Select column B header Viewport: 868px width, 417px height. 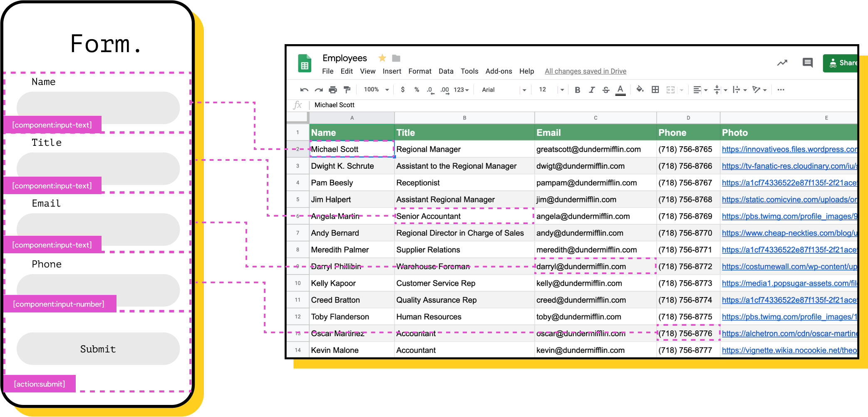click(x=464, y=118)
